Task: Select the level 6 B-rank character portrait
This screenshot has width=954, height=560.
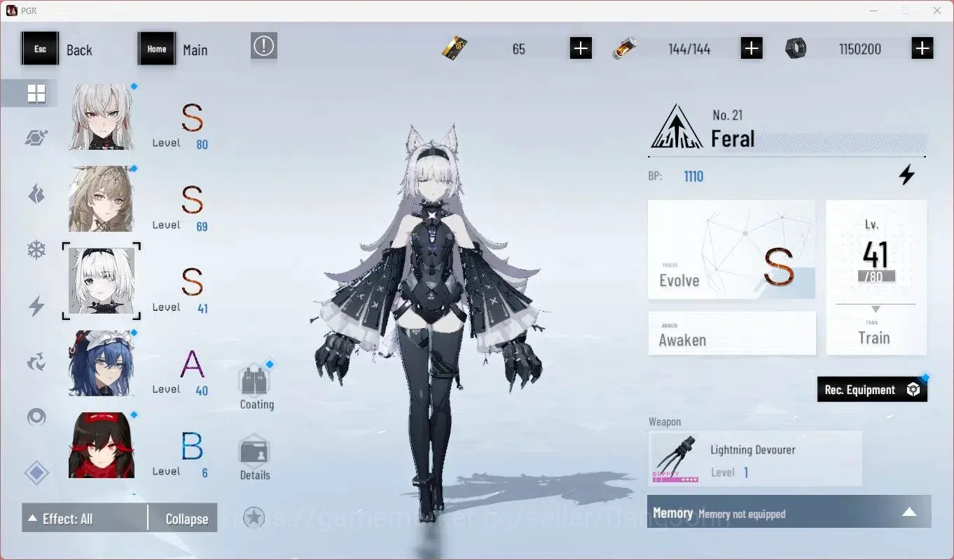Action: pos(102,445)
